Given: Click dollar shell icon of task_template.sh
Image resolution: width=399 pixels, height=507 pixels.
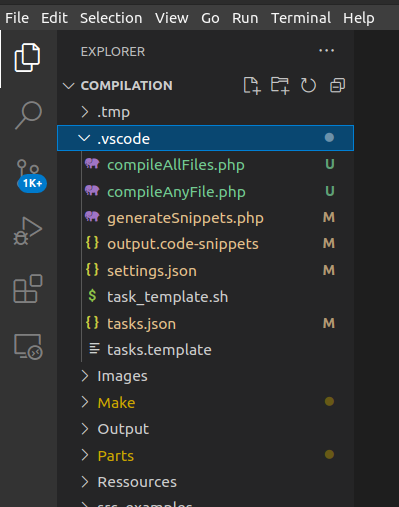Looking at the screenshot, I should pos(92,296).
